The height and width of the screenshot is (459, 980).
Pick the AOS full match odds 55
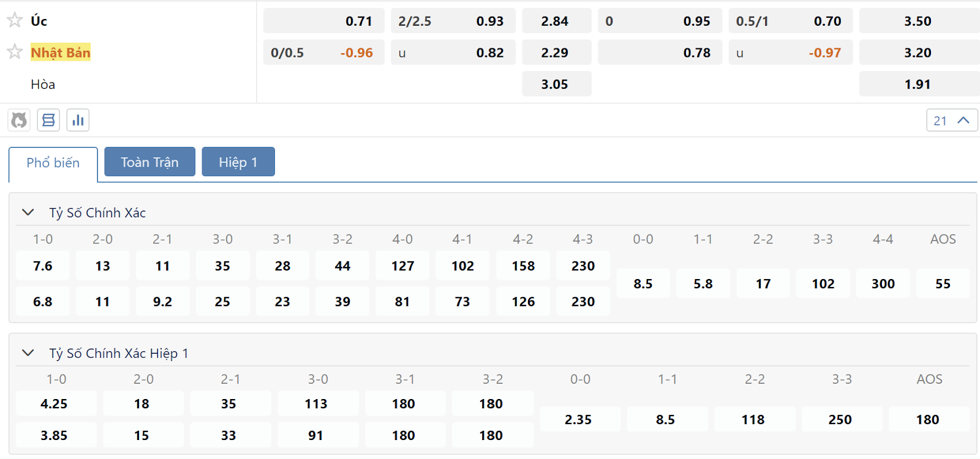[x=943, y=283]
